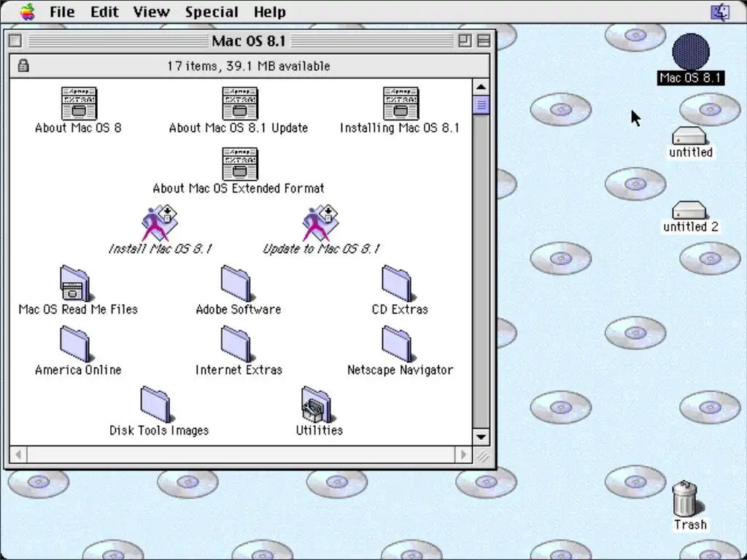
Task: Select the untitled hard disk icon
Action: (689, 136)
